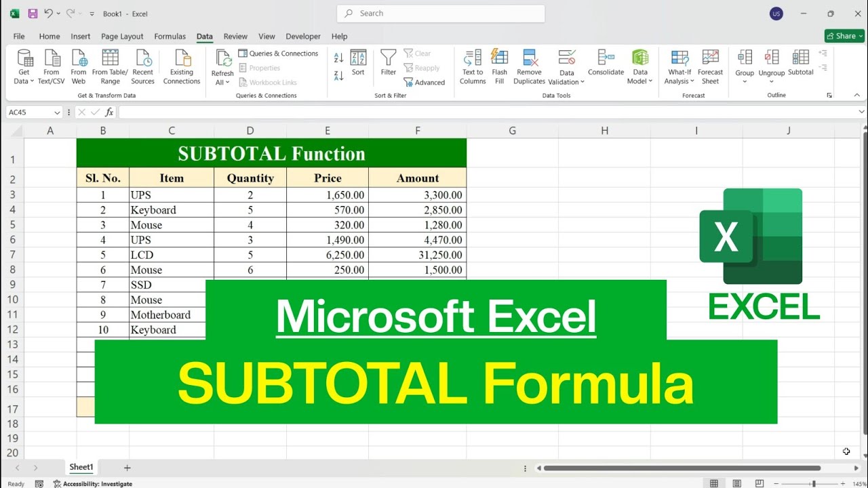Open Recent Sources
The height and width of the screenshot is (488, 868).
pos(143,67)
